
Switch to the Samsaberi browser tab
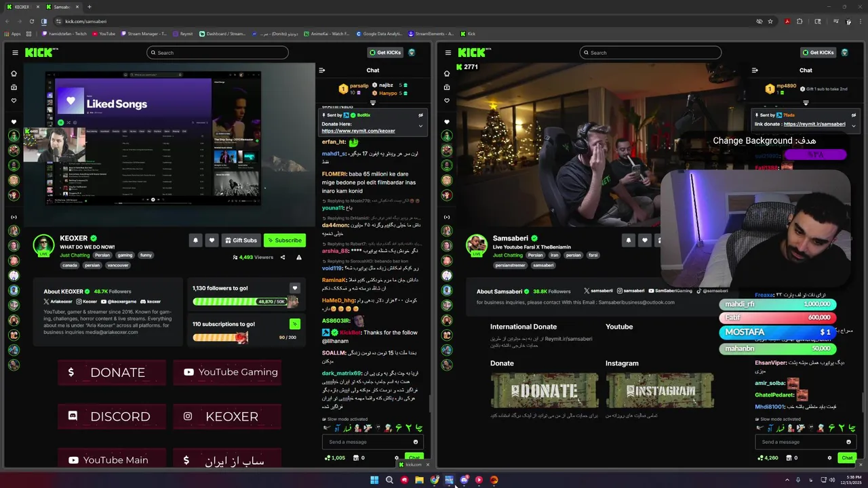pos(61,7)
